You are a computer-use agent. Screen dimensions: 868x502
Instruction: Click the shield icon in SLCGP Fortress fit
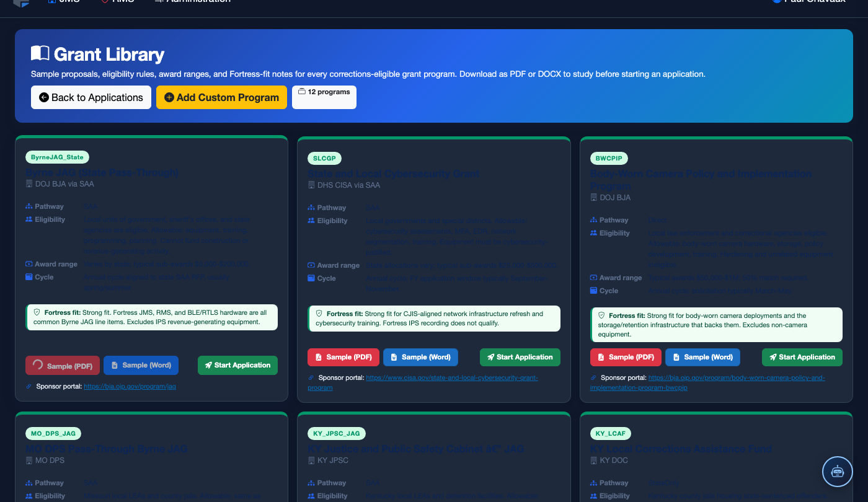pos(319,314)
